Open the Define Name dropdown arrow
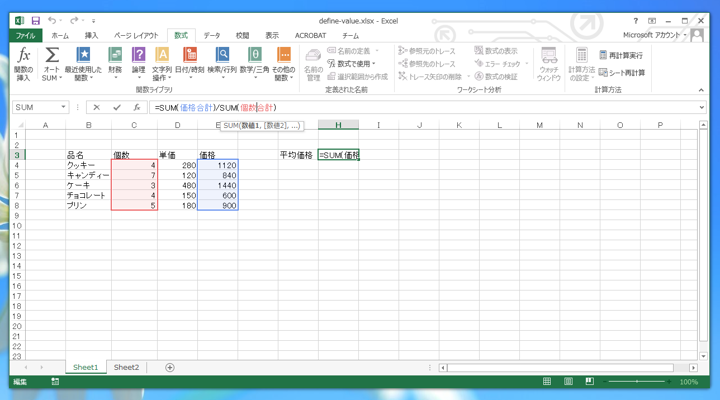 pos(377,51)
